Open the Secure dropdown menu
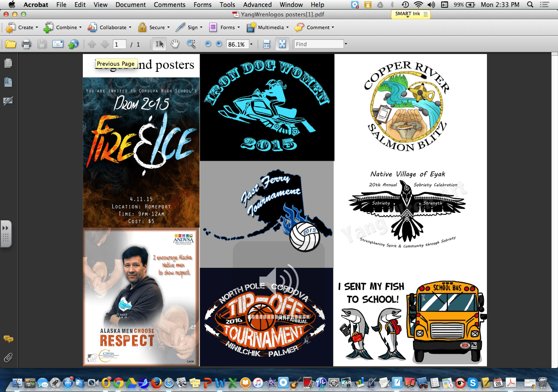Viewport: 558px width, 392px height. (x=154, y=27)
